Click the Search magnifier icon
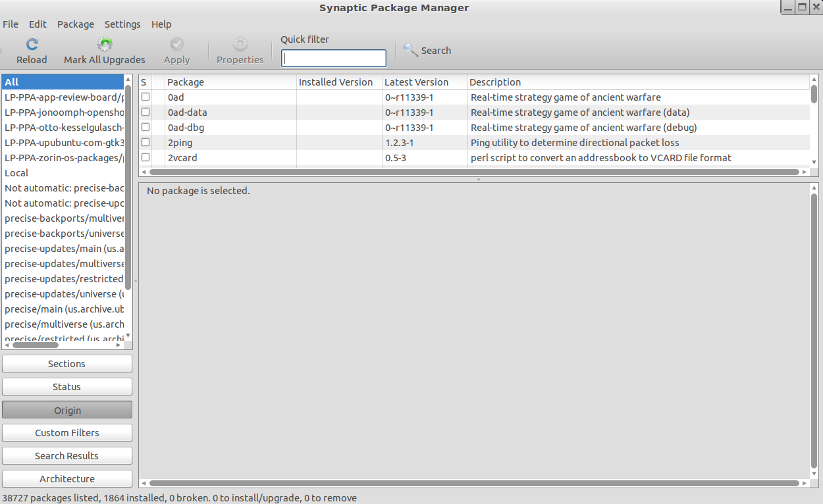823x504 pixels. point(410,50)
